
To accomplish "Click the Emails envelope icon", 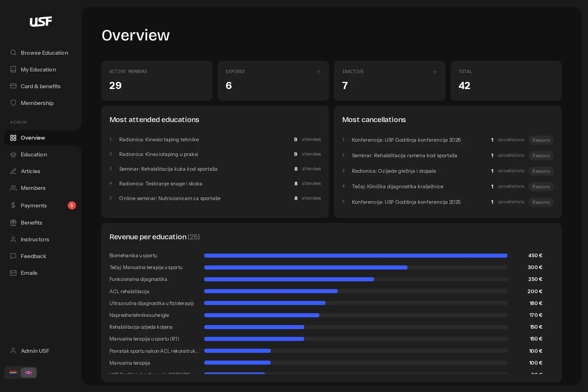I will pyautogui.click(x=13, y=273).
